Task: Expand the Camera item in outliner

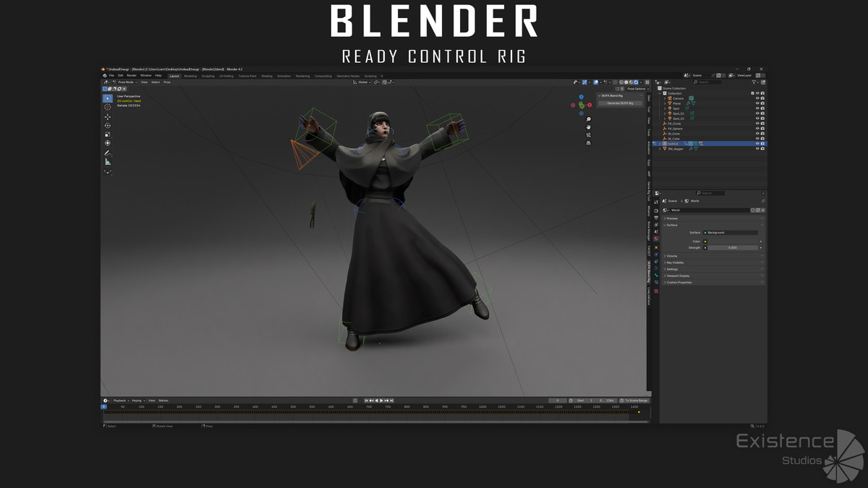Action: click(x=665, y=98)
